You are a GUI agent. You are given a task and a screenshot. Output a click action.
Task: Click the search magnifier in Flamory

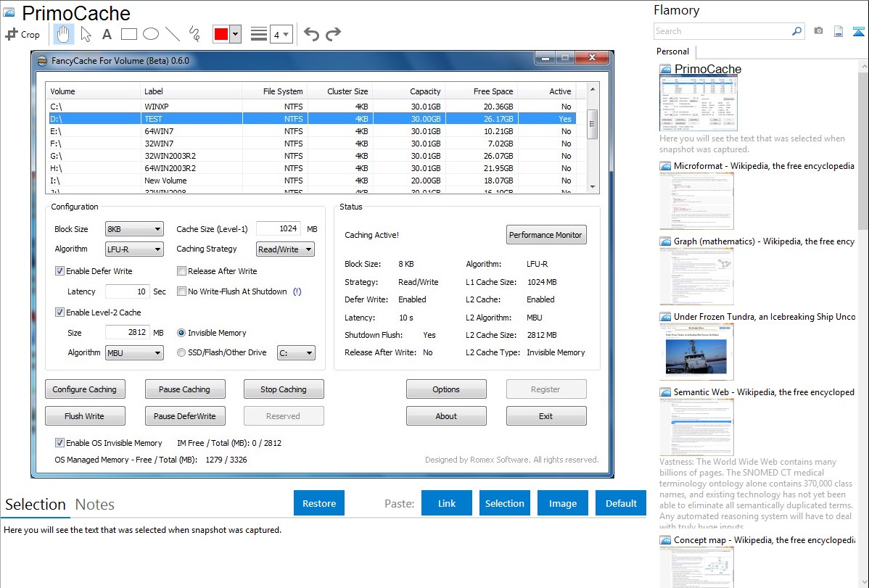tap(796, 31)
